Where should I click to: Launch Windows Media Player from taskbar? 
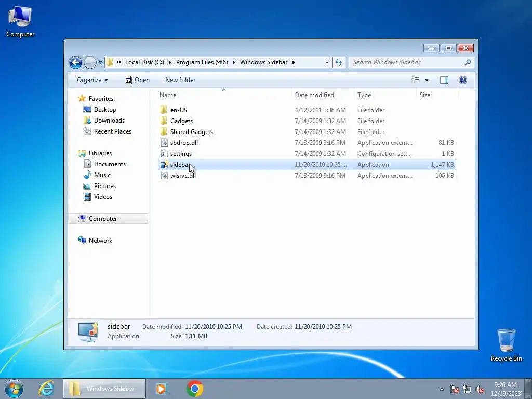tap(162, 389)
